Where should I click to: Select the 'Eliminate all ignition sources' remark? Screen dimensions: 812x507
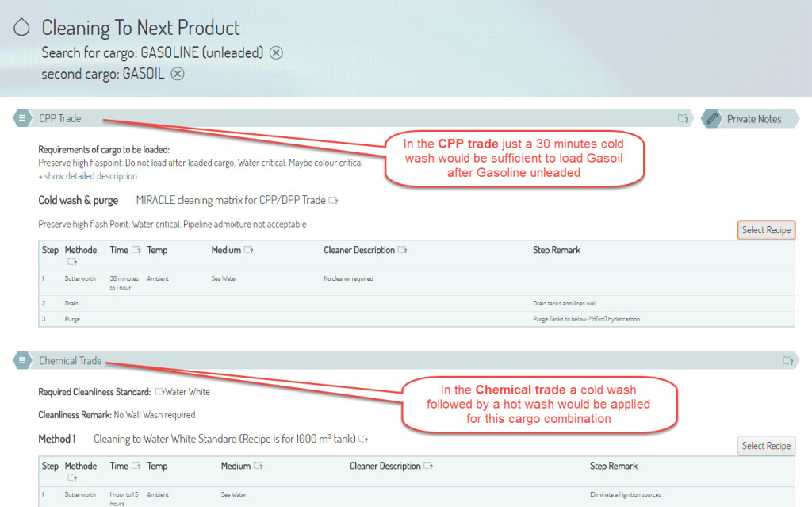[x=625, y=494]
